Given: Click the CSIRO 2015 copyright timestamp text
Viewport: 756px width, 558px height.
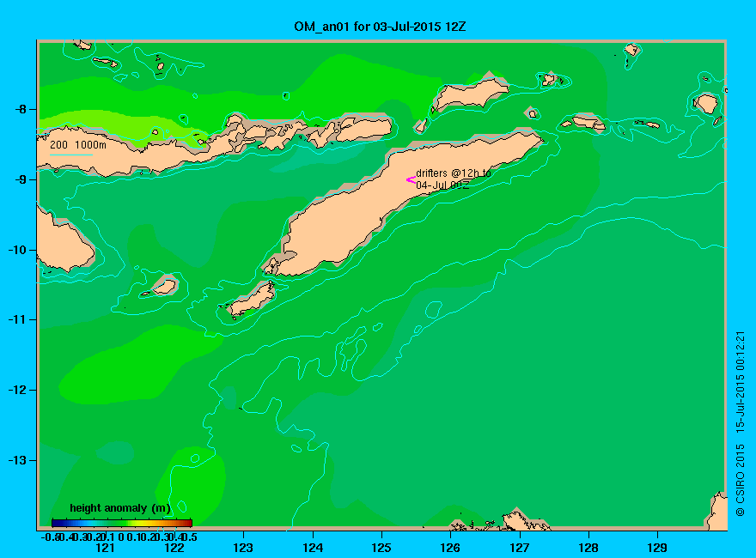Looking at the screenshot, I should 740,423.
